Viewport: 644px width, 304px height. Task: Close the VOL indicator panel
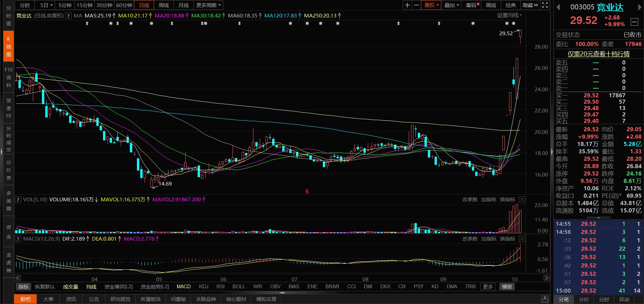[522, 200]
